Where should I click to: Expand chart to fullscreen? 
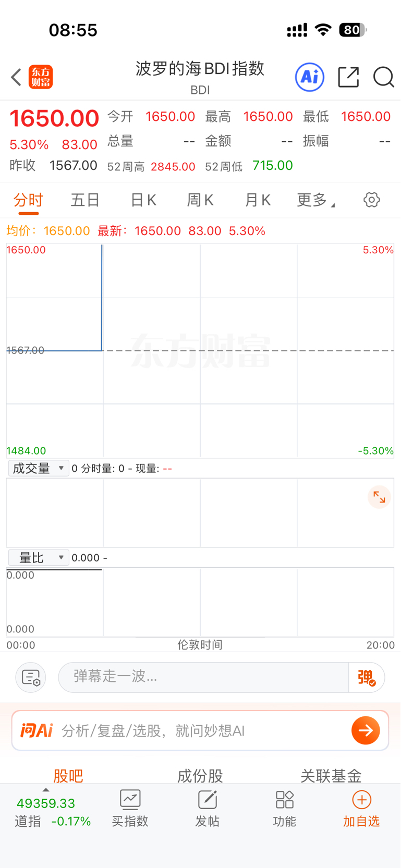(x=379, y=497)
